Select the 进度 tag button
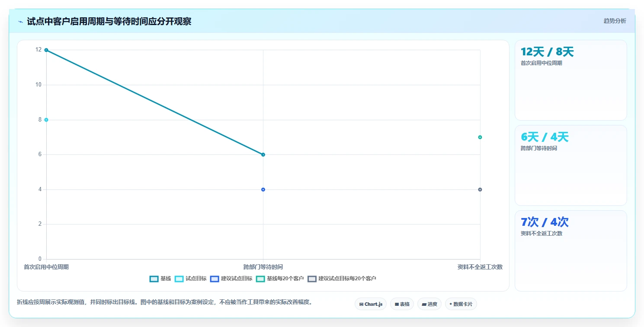 pos(429,304)
